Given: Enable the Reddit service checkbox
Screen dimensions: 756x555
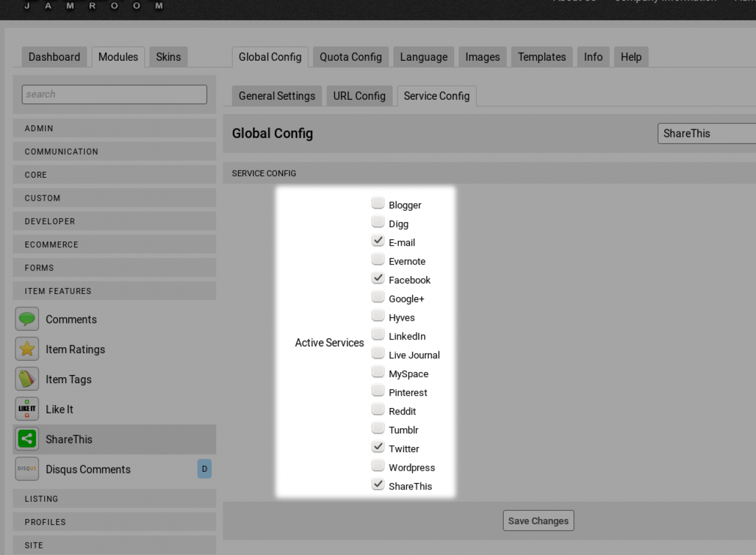Looking at the screenshot, I should [x=378, y=409].
